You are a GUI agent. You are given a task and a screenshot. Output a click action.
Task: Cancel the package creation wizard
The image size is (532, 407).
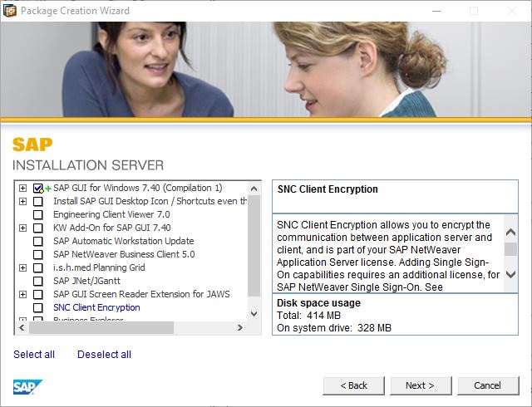coord(488,385)
